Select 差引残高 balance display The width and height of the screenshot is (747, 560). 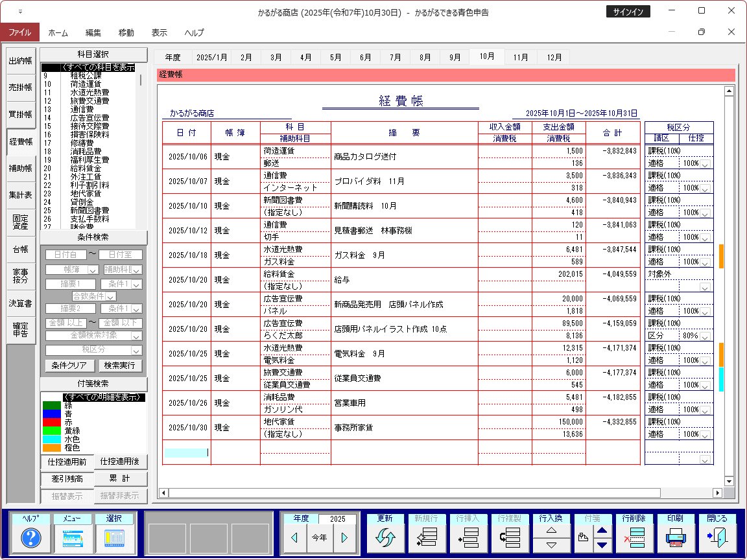click(x=67, y=479)
